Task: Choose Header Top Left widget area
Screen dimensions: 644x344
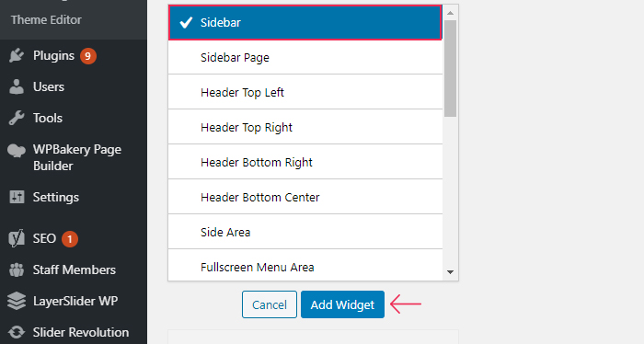Action: [305, 92]
